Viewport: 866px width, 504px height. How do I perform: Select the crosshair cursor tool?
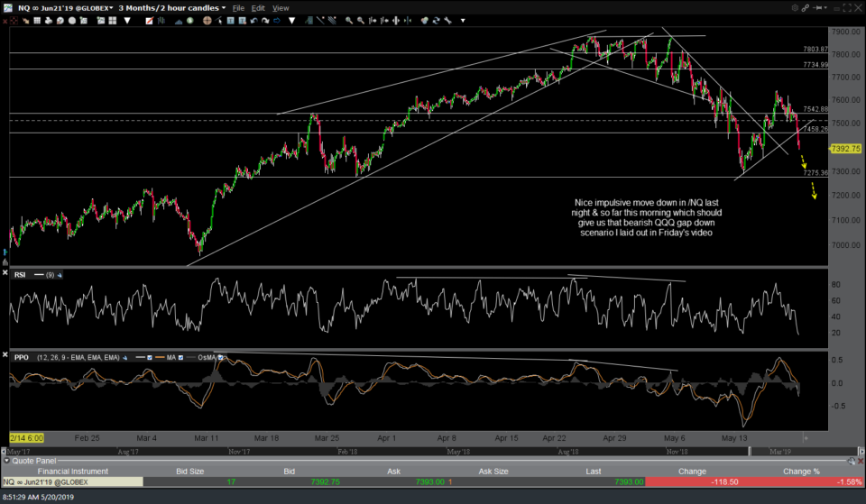(207, 21)
